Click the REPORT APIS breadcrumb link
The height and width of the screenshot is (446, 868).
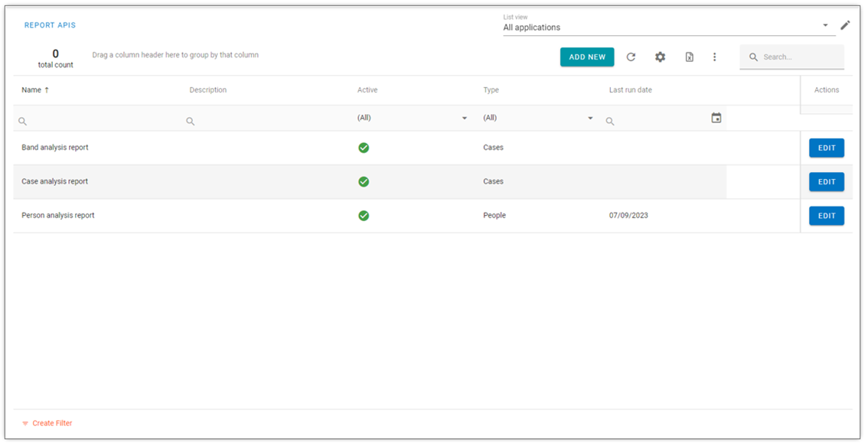(x=50, y=25)
